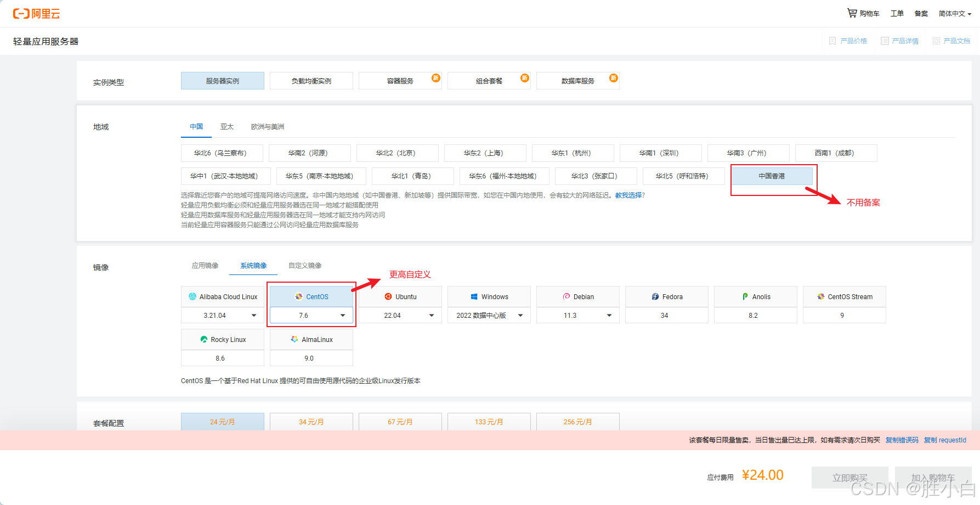This screenshot has height=505, width=980.
Task: Select 负载均衡实例 instance type
Action: pyautogui.click(x=311, y=81)
